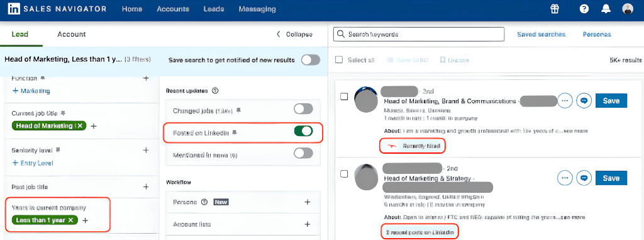This screenshot has width=644, height=240.
Task: Add another Years in current company value
Action: pyautogui.click(x=85, y=220)
